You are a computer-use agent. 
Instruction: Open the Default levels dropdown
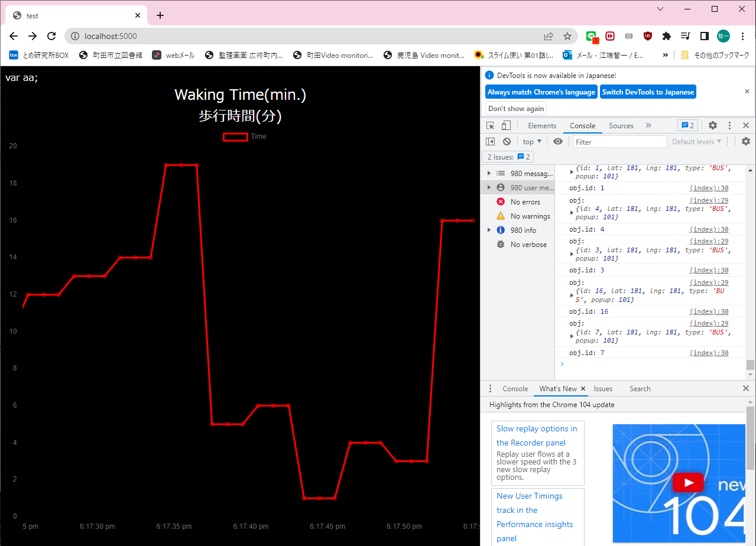pos(696,142)
